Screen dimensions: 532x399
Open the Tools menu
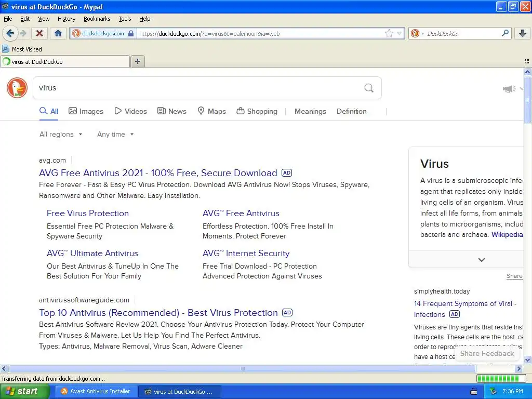(125, 19)
